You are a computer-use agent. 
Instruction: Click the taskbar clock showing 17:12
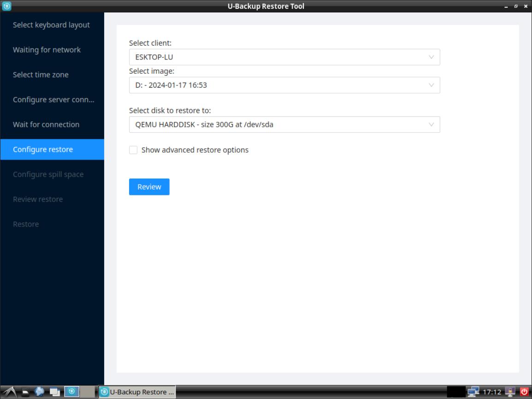tap(491, 392)
